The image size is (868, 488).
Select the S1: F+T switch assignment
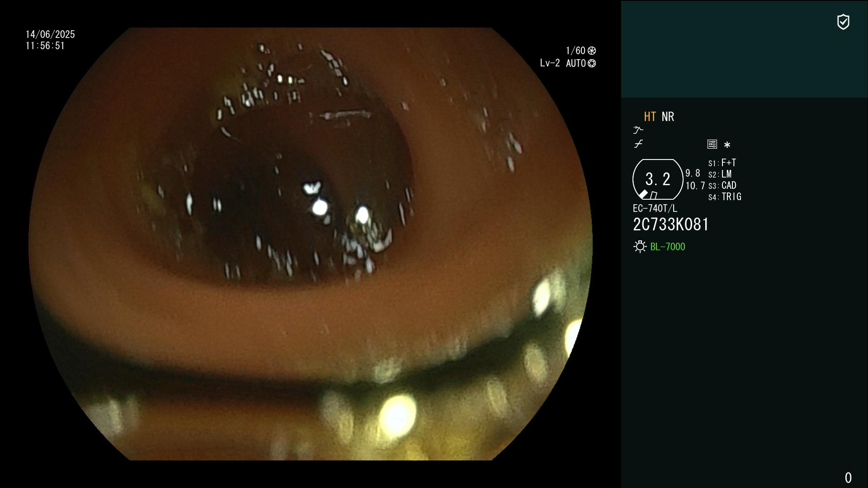722,163
